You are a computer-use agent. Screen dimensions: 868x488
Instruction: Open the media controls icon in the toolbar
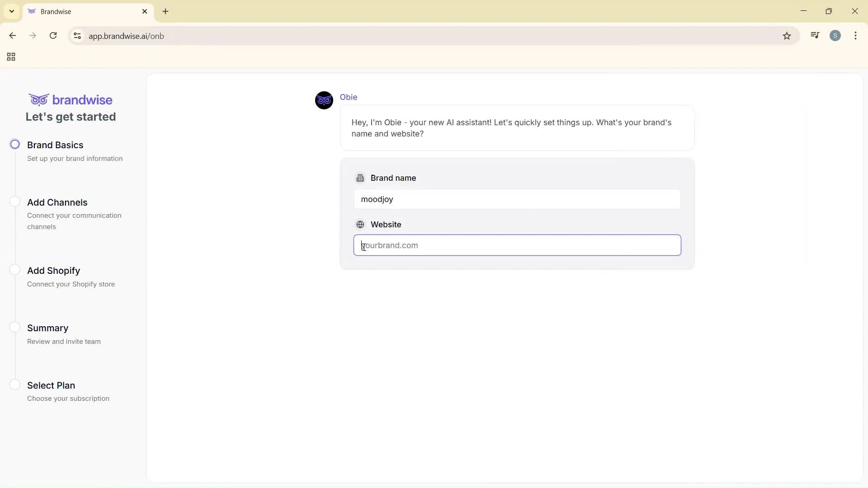point(815,35)
